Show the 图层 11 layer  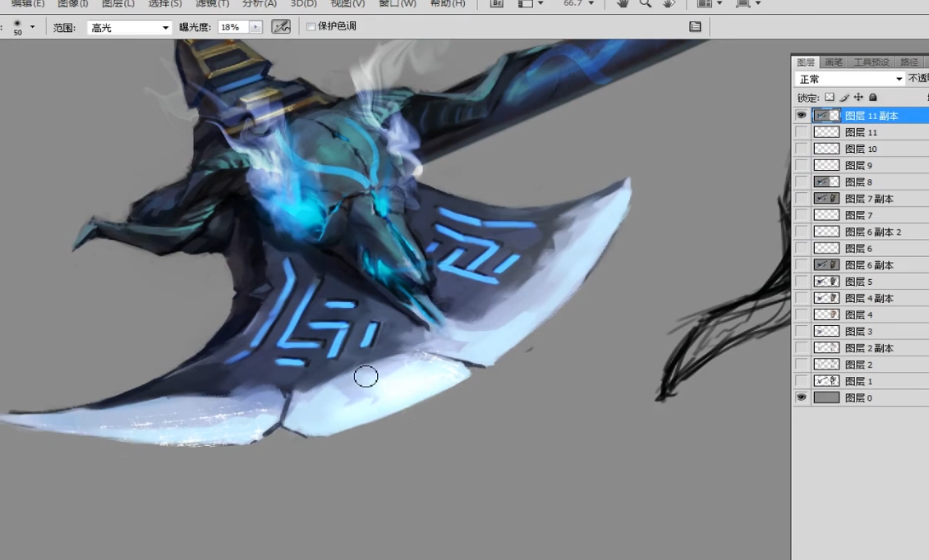pos(801,132)
